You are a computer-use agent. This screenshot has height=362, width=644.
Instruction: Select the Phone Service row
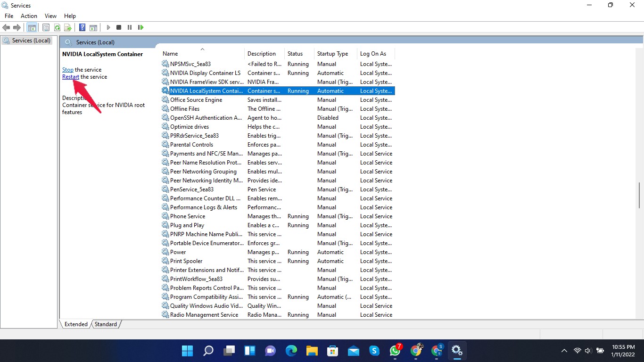tap(278, 216)
